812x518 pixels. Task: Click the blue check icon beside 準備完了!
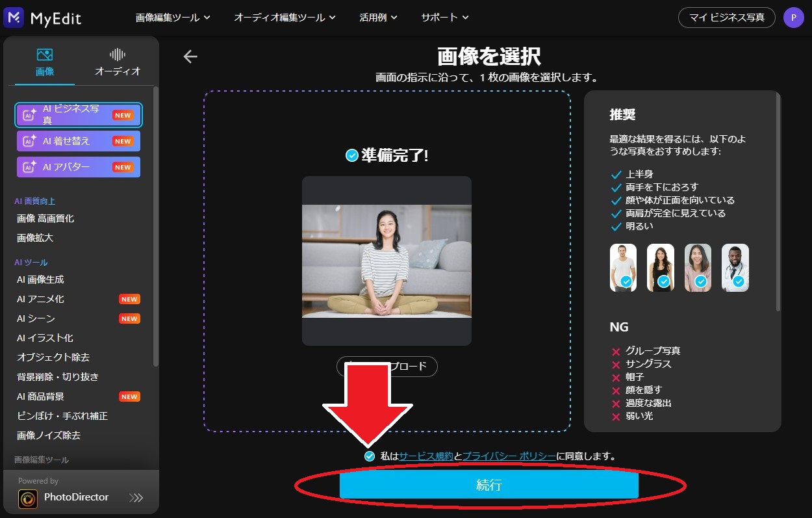pyautogui.click(x=352, y=155)
